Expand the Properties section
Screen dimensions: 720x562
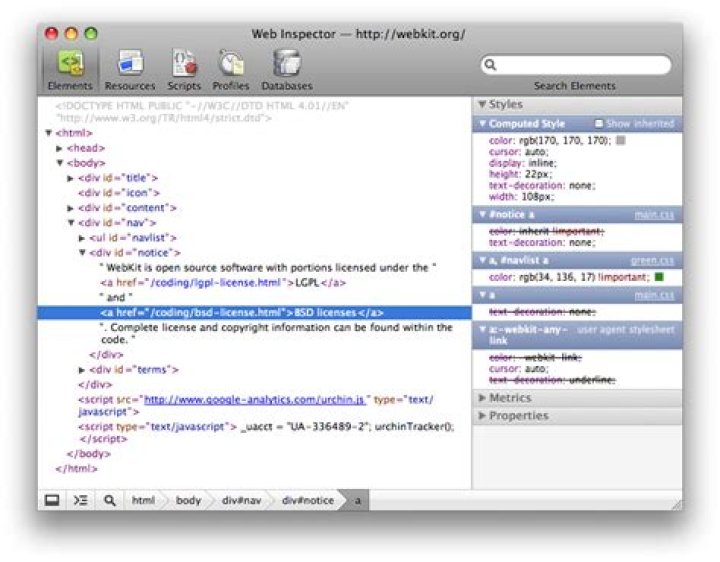click(x=482, y=416)
